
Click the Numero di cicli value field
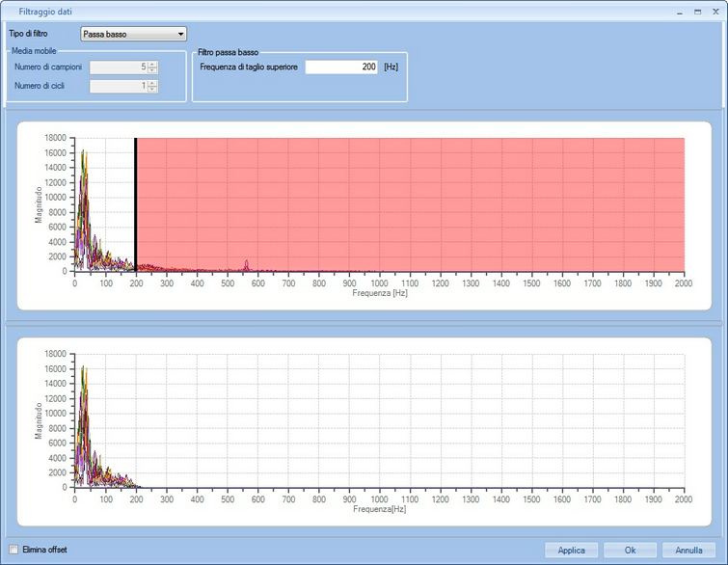pos(118,87)
